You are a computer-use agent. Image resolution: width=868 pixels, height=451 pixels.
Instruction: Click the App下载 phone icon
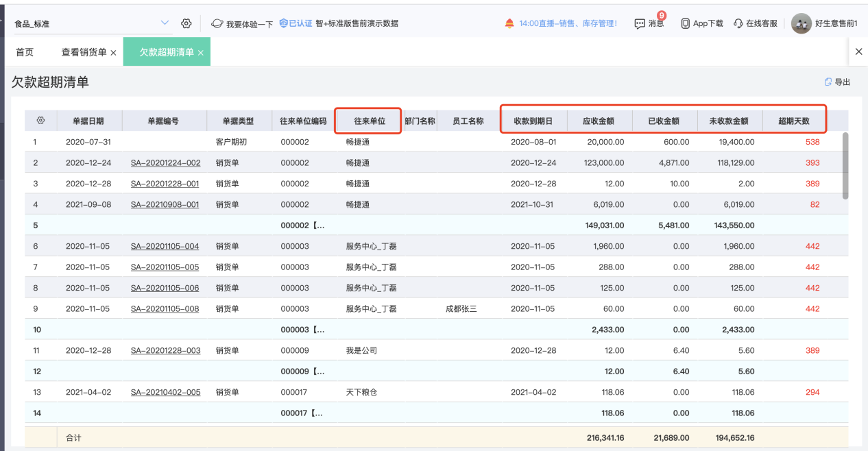coord(685,23)
